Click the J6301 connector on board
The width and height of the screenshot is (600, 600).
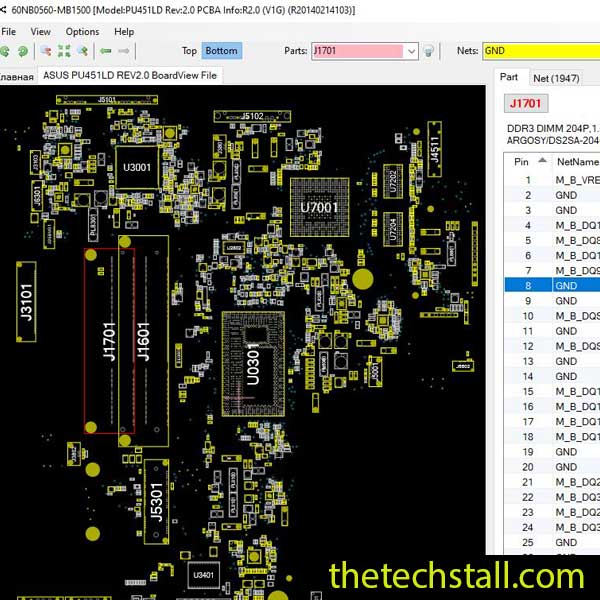coord(37,196)
